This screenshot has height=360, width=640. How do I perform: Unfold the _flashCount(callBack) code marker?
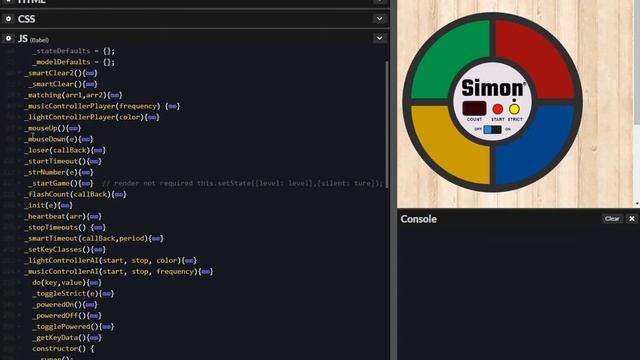pos(119,194)
